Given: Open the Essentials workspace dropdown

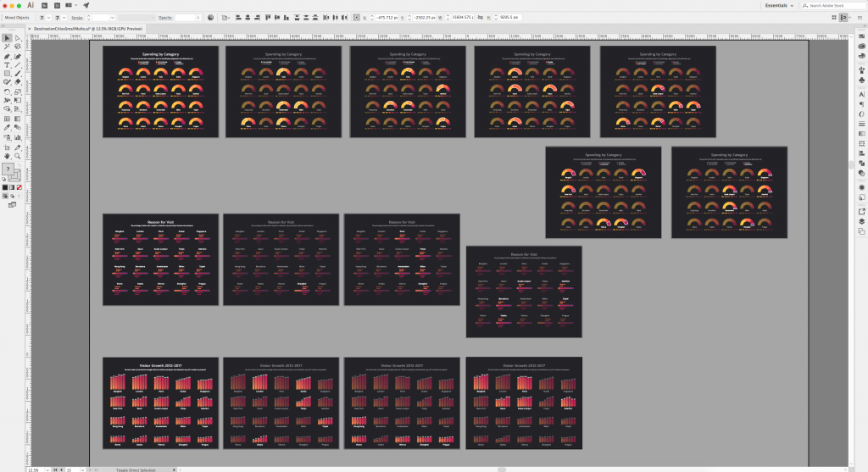Looking at the screenshot, I should [x=780, y=6].
